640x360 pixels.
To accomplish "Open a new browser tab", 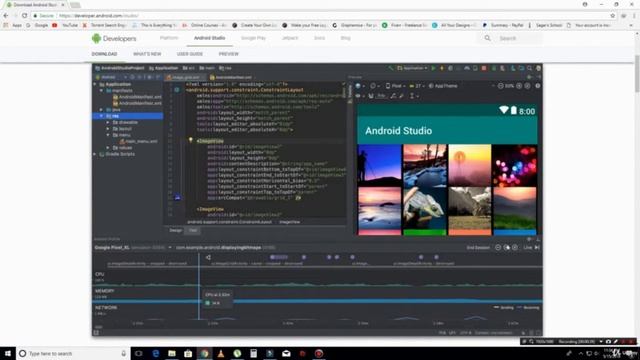I will tap(75, 5).
